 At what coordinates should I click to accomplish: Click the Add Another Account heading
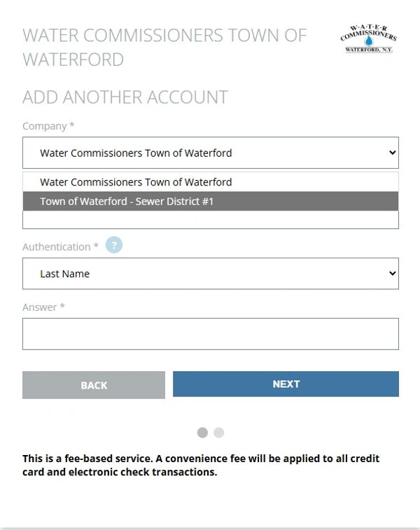click(125, 97)
